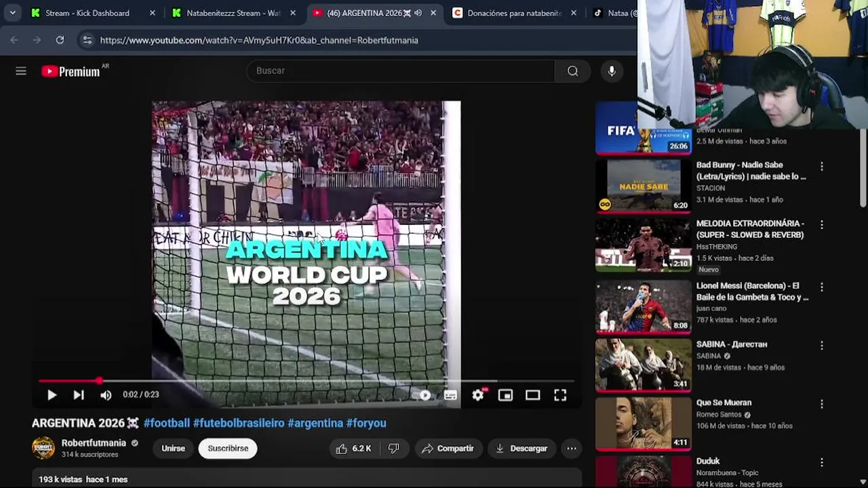Focus the Buscar search field

401,71
